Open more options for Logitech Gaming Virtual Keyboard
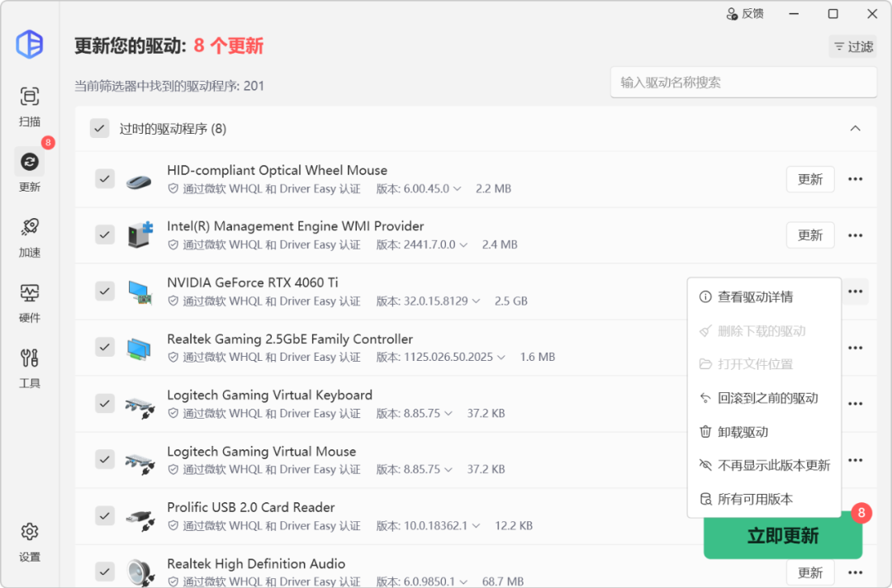 point(855,404)
